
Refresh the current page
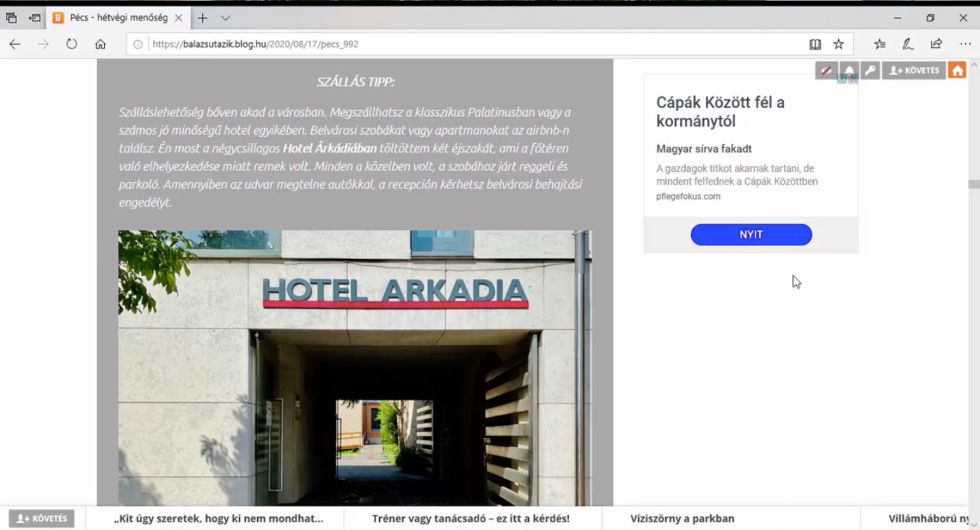coord(72,44)
